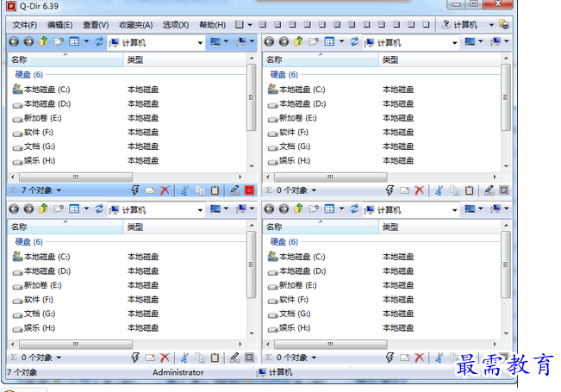This screenshot has height=392, width=561.
Task: Click the delete X in top-left pane status bar
Action: (x=165, y=190)
